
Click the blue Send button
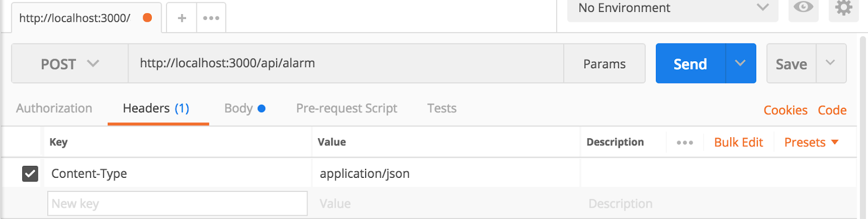click(690, 63)
